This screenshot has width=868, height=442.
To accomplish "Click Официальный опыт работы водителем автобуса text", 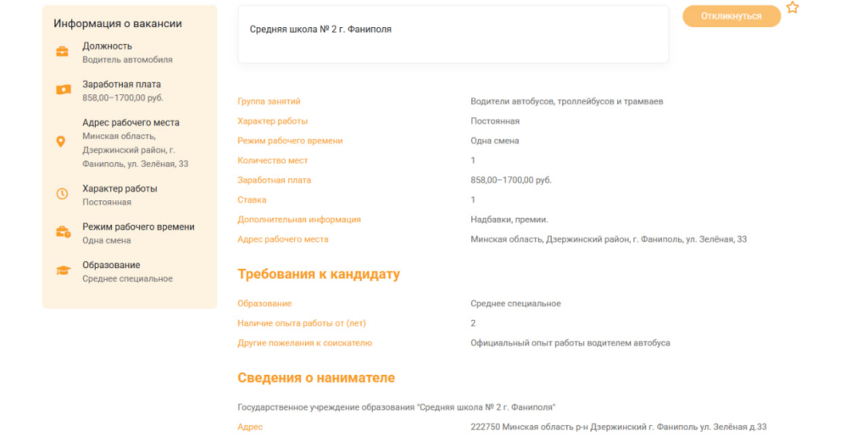I will pyautogui.click(x=570, y=343).
